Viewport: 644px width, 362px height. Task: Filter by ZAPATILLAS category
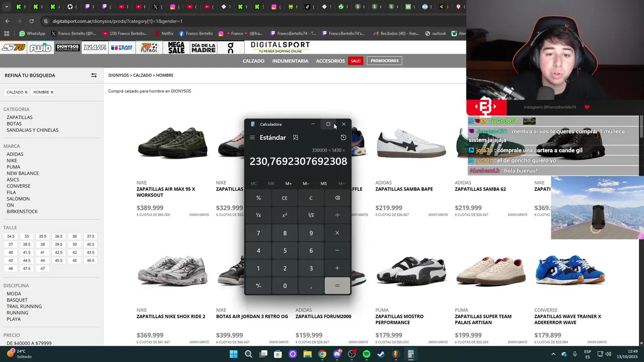[x=20, y=117]
